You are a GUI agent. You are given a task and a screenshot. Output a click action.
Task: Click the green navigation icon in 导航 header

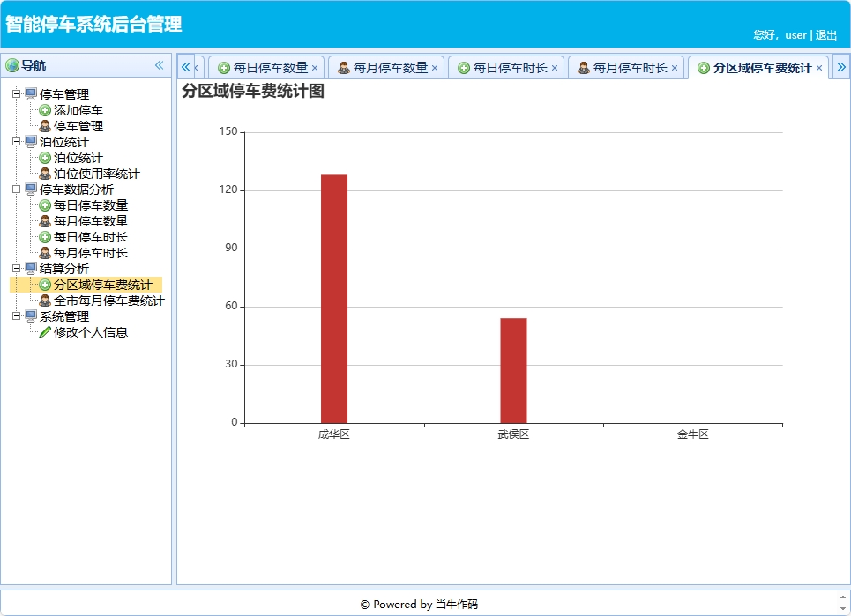tap(14, 63)
